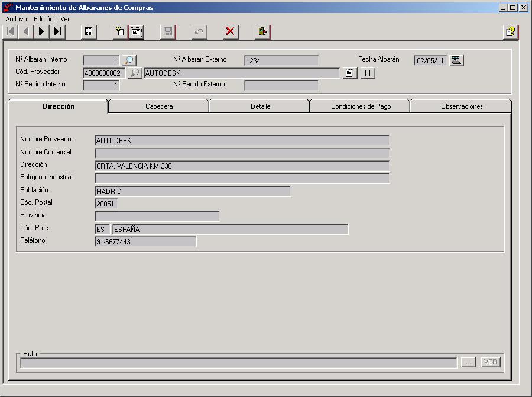The width and height of the screenshot is (532, 397).
Task: Open the Fecha Albarán calendar picker
Action: tap(456, 60)
